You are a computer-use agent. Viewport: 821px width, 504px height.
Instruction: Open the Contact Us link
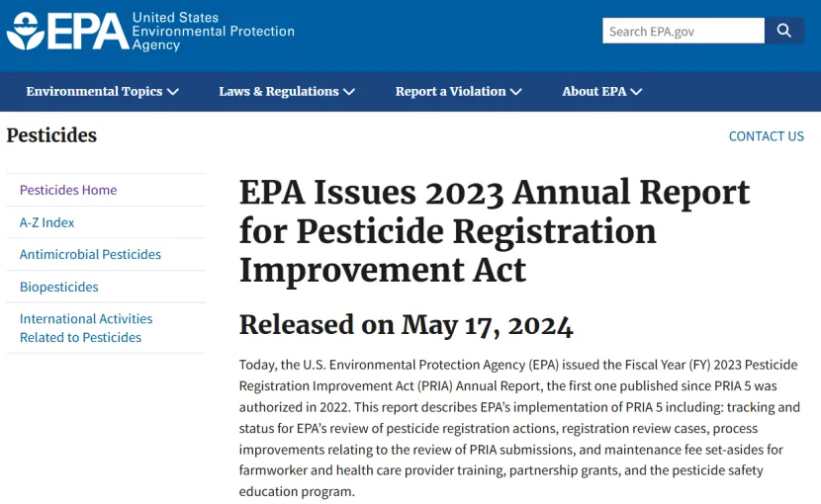(x=766, y=136)
